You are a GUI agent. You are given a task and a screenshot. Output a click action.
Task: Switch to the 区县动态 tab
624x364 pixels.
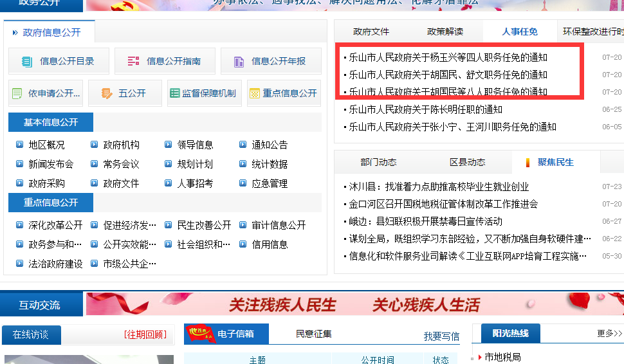pos(467,162)
